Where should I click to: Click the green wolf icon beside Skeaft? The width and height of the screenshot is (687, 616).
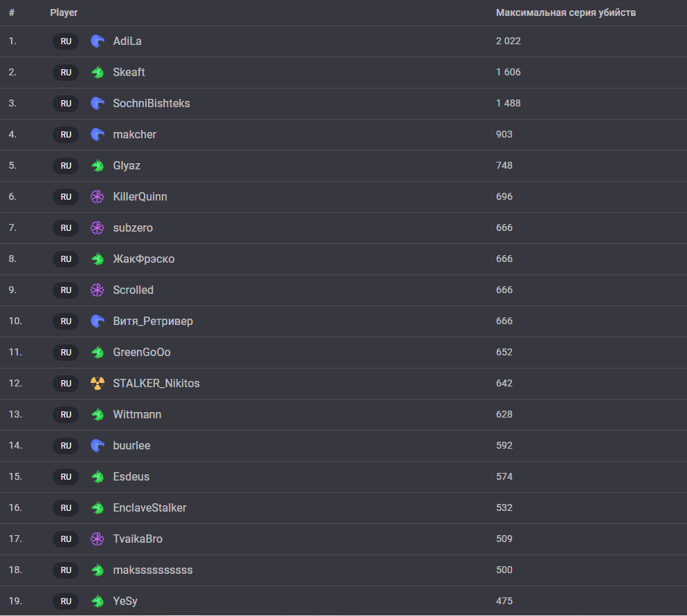[x=98, y=73]
